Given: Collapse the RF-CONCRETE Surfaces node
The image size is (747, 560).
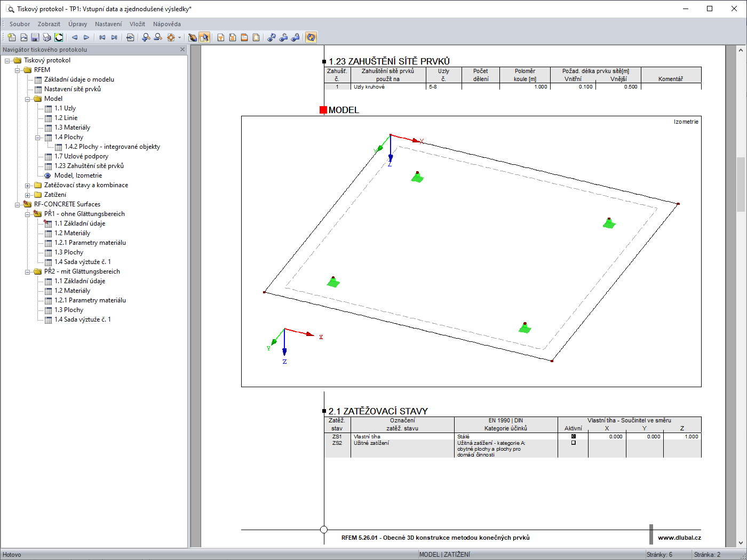Looking at the screenshot, I should coord(18,204).
